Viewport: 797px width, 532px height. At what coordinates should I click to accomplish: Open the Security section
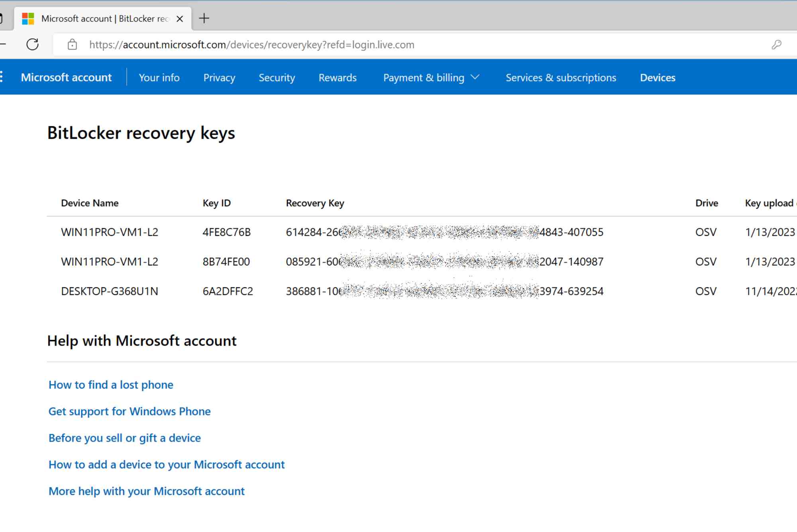tap(277, 77)
